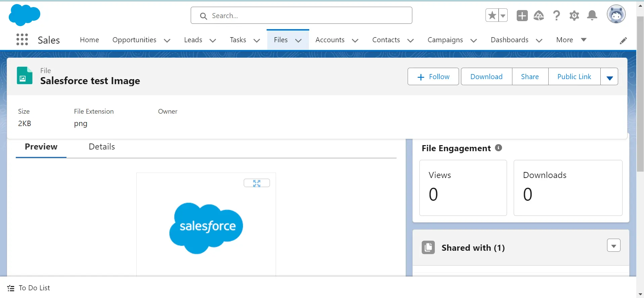The height and width of the screenshot is (298, 644).
Task: Click the 'png' file extension value
Action: point(81,124)
